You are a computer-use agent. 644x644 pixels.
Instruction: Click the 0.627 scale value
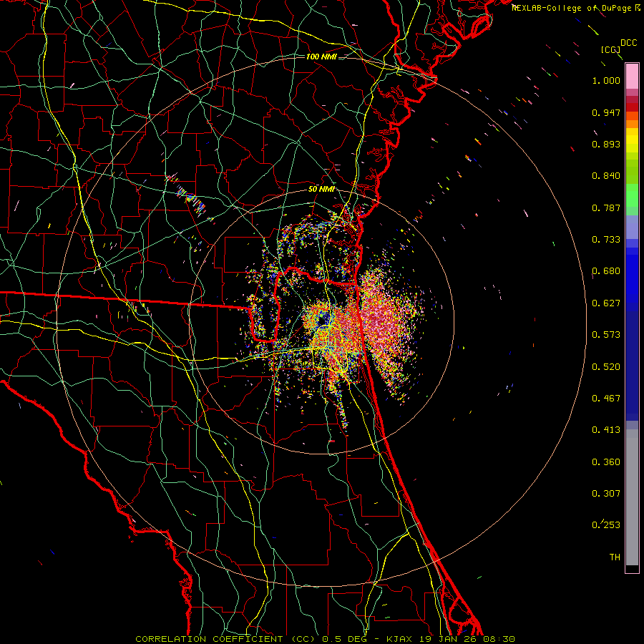coord(606,303)
